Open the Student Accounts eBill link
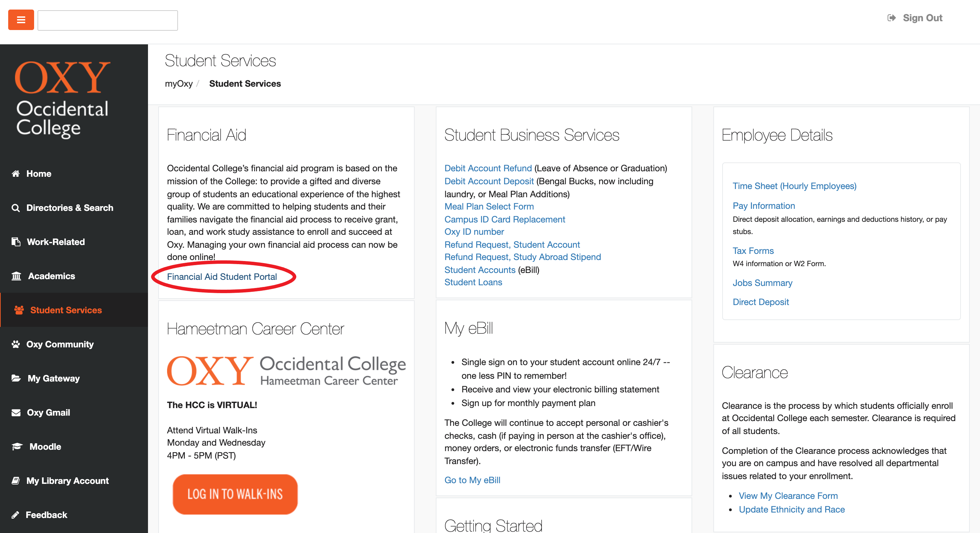980x533 pixels. (x=480, y=270)
